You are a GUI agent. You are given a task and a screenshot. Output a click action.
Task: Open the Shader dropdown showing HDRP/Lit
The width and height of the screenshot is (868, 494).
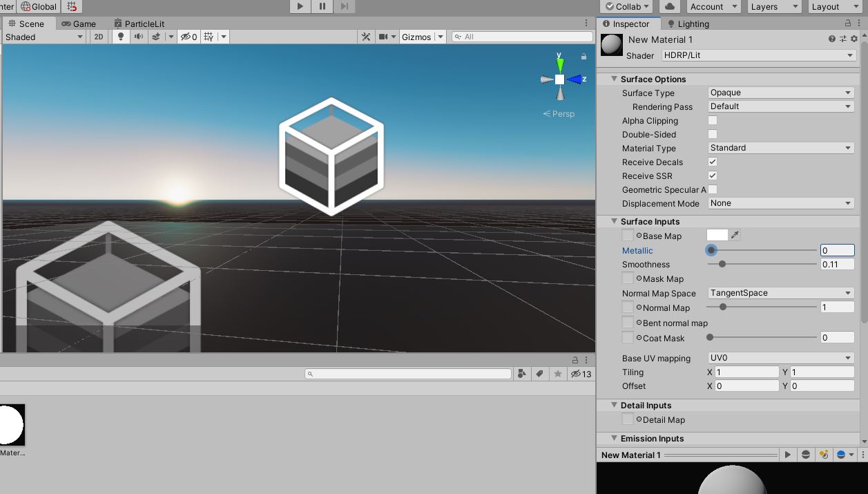(x=758, y=55)
